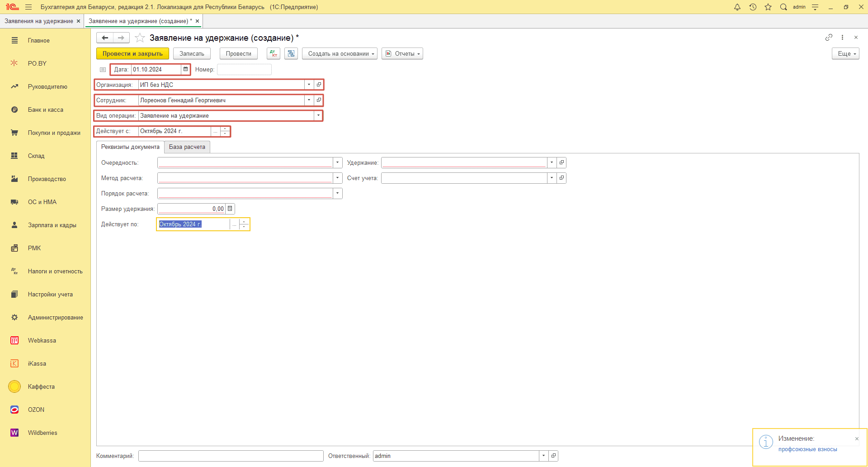Expand Ответственный dropdown
868x467 pixels.
[543, 456]
